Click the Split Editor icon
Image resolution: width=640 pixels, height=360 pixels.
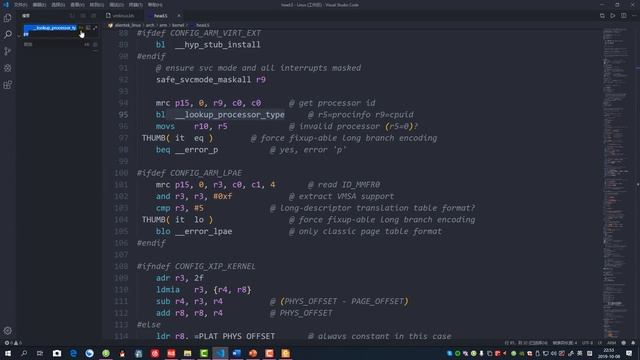(624, 16)
